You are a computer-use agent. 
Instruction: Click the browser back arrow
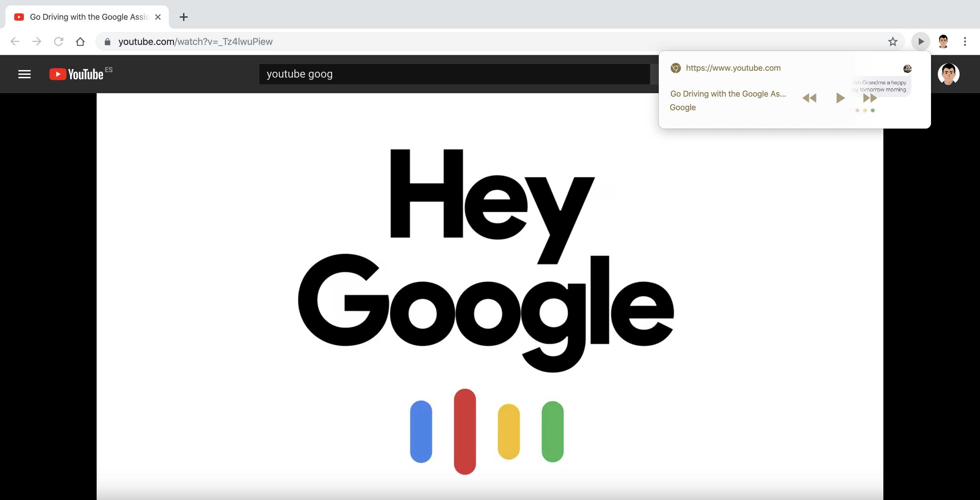pos(15,41)
